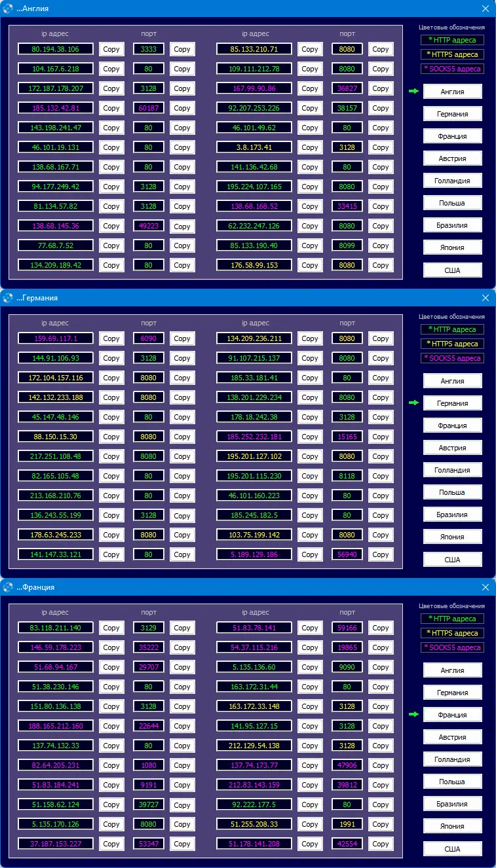Copy port 49223 in Англия window
The image size is (496, 868).
(x=182, y=226)
